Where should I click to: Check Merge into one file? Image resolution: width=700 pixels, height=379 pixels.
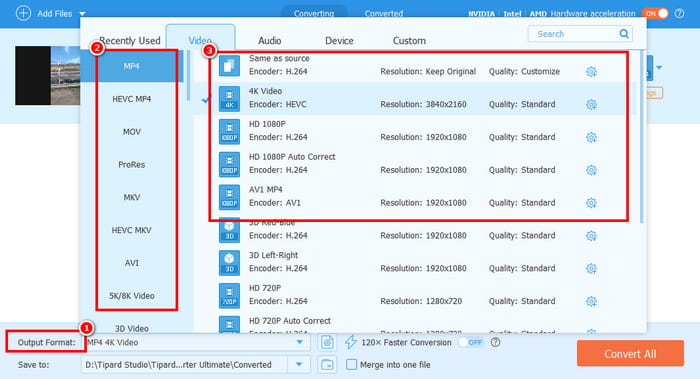coord(352,365)
